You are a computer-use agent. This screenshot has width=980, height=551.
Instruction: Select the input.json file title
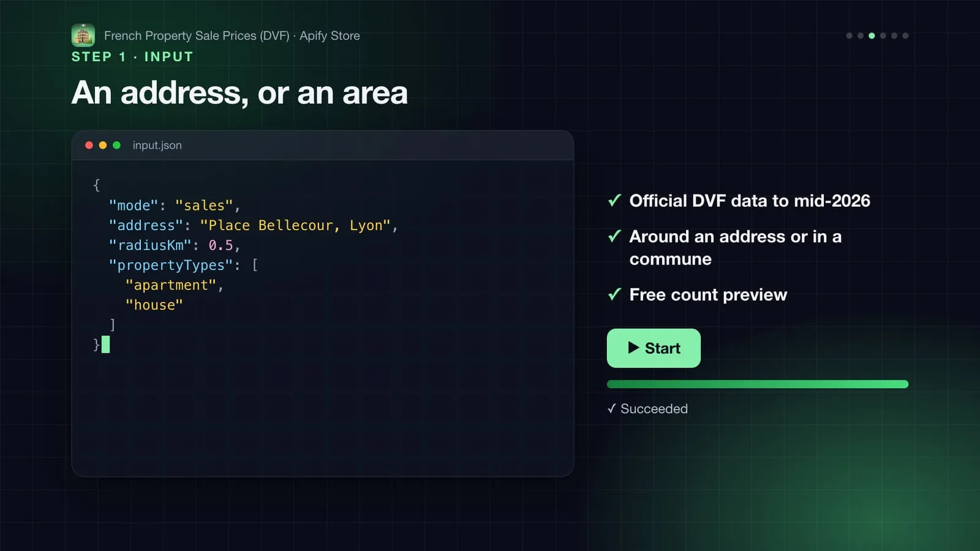click(157, 145)
